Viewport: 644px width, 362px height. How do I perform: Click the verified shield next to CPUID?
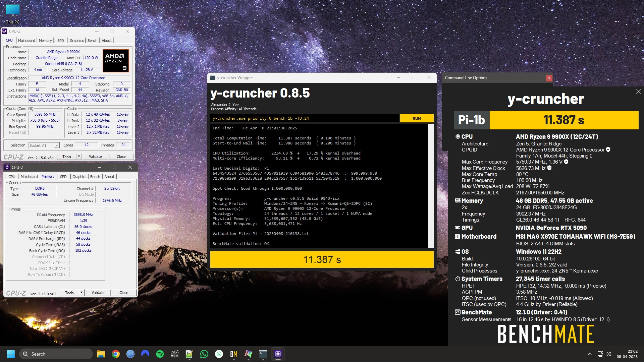pos(608,150)
